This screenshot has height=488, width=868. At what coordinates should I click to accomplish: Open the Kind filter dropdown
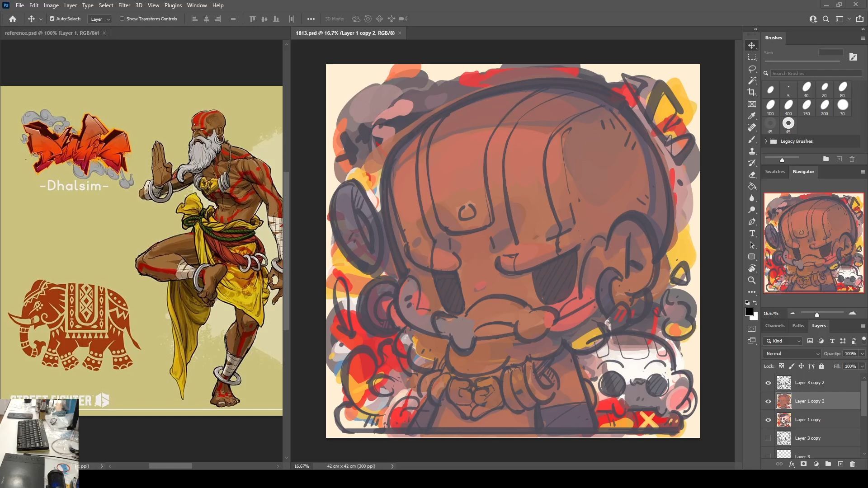point(783,341)
